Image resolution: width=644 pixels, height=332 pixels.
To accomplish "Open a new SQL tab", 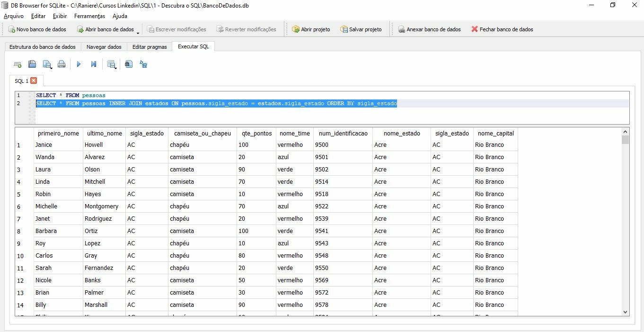I will tap(18, 64).
